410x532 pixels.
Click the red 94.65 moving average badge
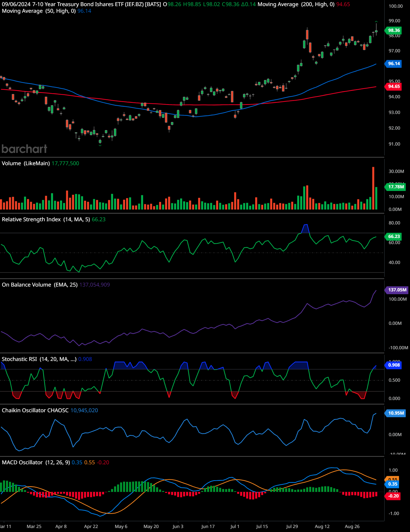click(x=394, y=86)
